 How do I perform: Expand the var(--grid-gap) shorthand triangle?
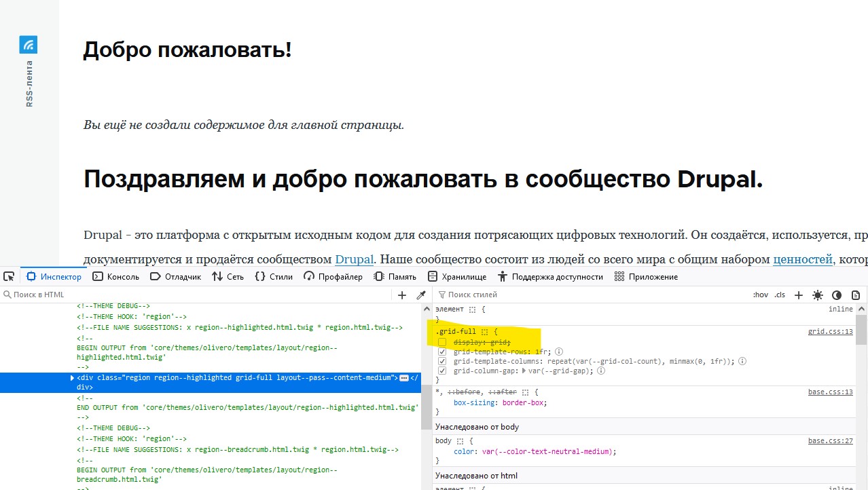pyautogui.click(x=524, y=371)
